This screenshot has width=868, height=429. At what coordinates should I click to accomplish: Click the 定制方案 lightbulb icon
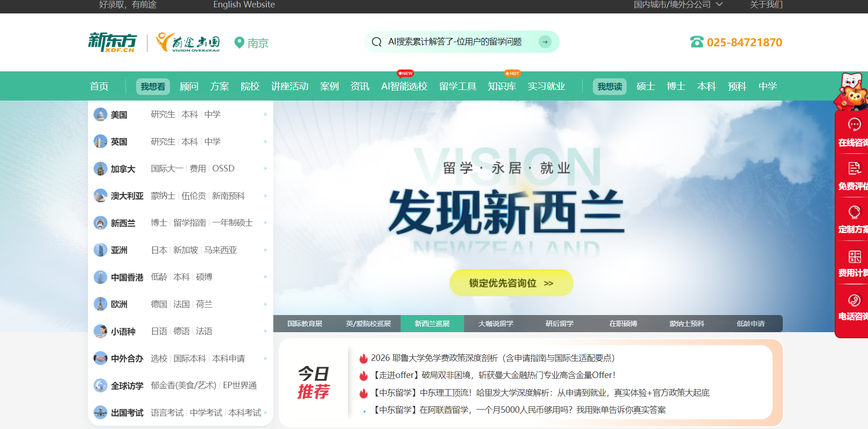coord(854,212)
